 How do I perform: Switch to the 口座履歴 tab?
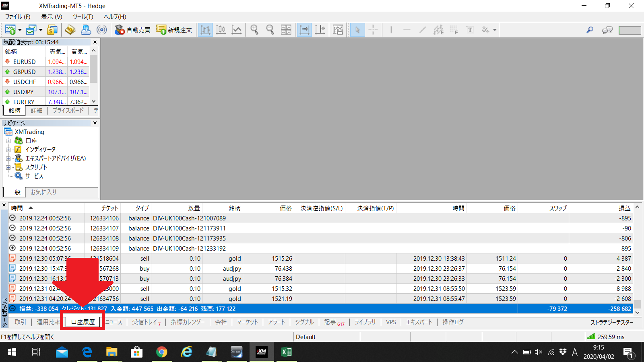click(x=83, y=322)
